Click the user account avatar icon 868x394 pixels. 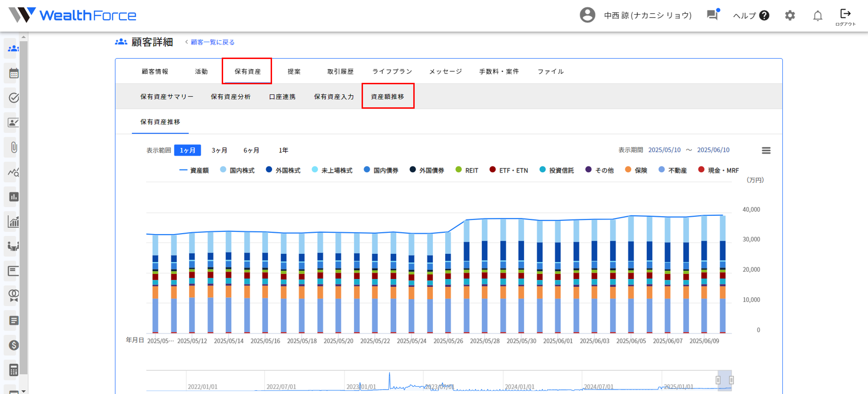pyautogui.click(x=587, y=15)
